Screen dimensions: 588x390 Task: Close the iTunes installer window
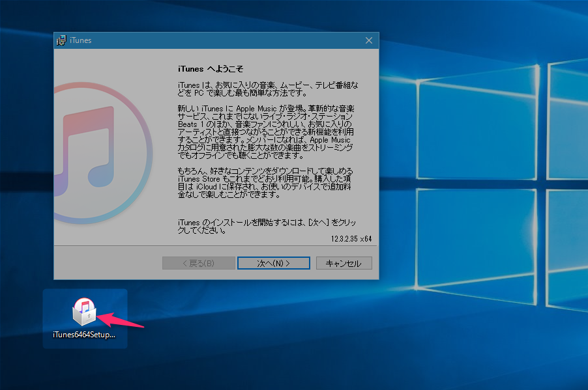pyautogui.click(x=369, y=40)
